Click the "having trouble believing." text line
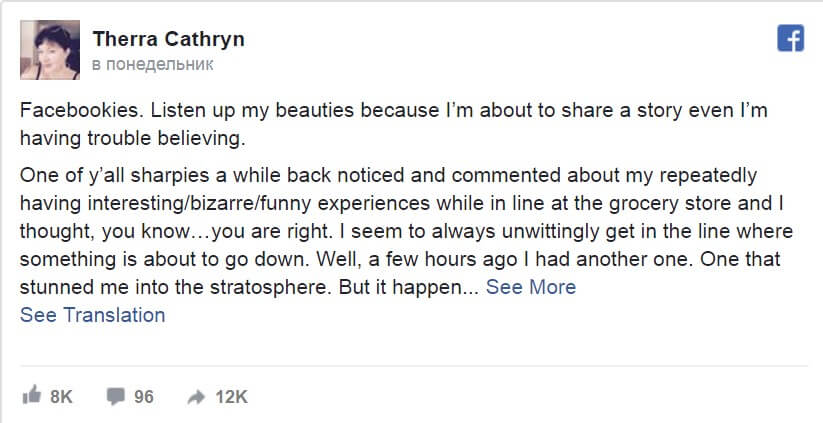Viewport: 823px width, 423px height. 131,136
